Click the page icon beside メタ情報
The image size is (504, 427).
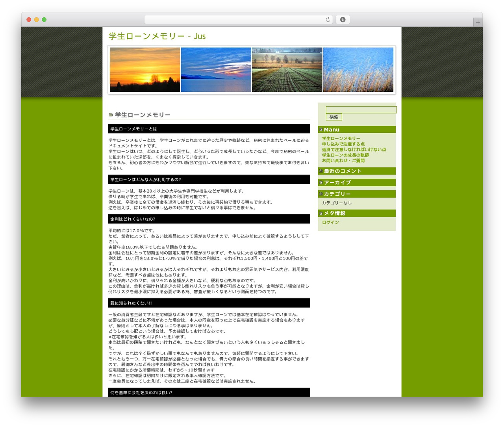pos(321,213)
